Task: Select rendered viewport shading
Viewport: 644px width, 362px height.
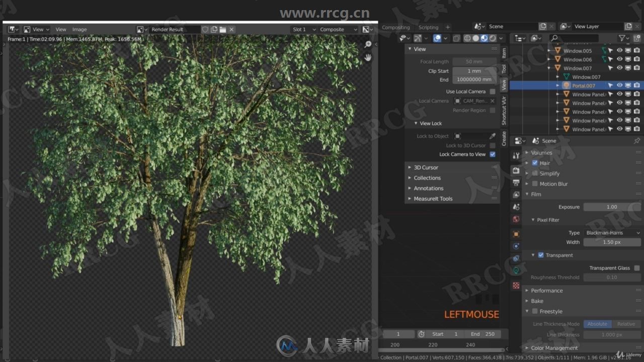Action: [x=493, y=38]
